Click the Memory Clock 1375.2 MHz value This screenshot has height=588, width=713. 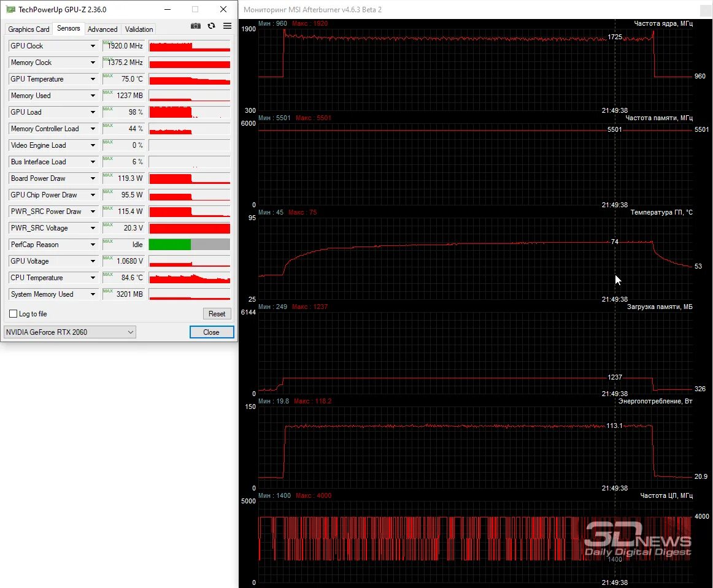click(123, 63)
